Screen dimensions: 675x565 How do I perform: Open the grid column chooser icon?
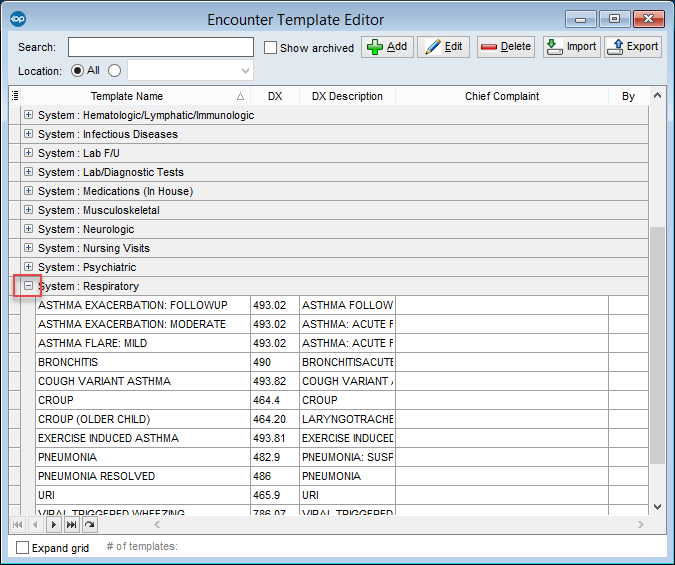(x=15, y=96)
